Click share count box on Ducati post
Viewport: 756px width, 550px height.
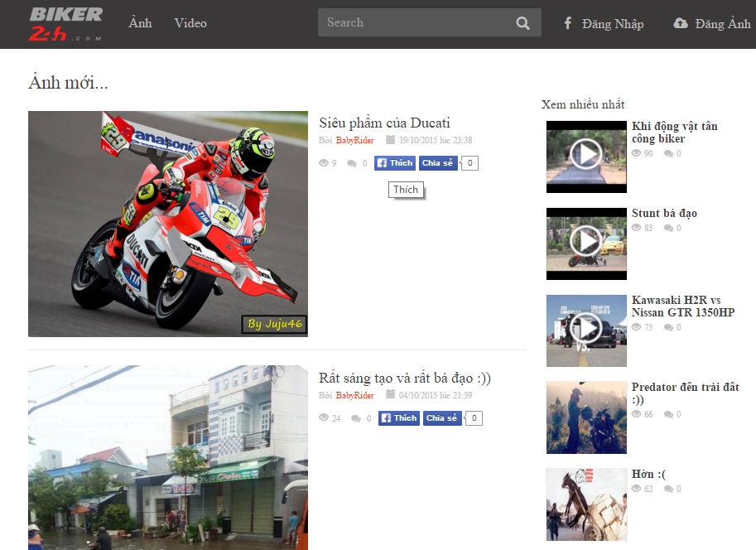click(x=469, y=163)
